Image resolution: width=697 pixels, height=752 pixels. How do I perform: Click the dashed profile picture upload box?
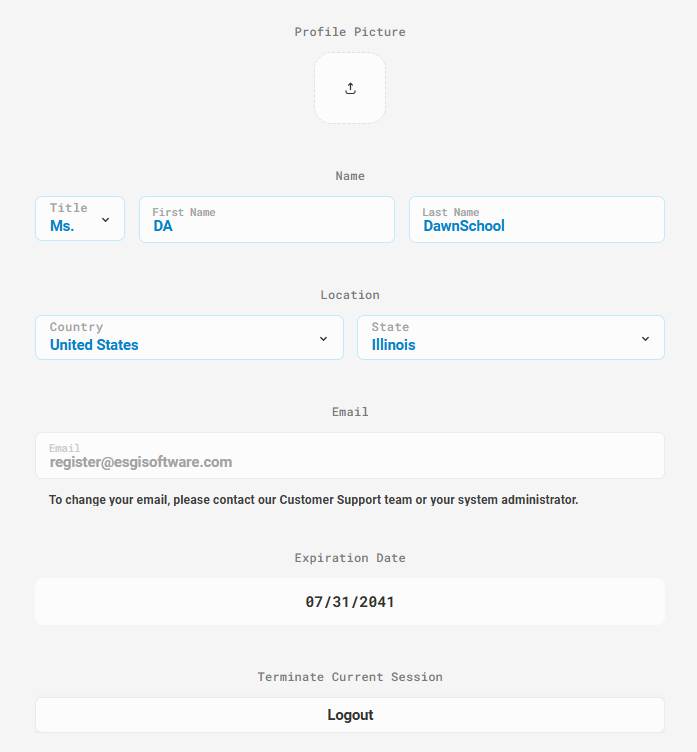pos(350,88)
